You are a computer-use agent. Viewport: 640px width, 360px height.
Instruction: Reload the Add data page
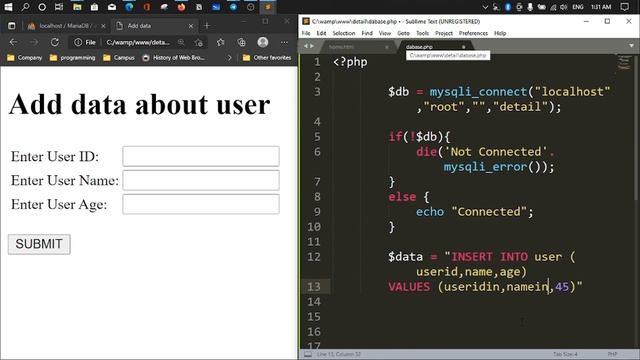55,42
